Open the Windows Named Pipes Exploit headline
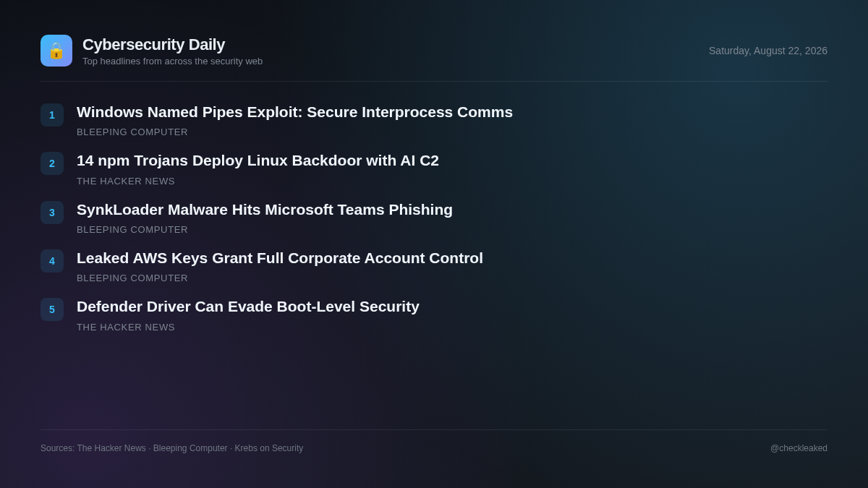The width and height of the screenshot is (868, 488). [x=294, y=112]
